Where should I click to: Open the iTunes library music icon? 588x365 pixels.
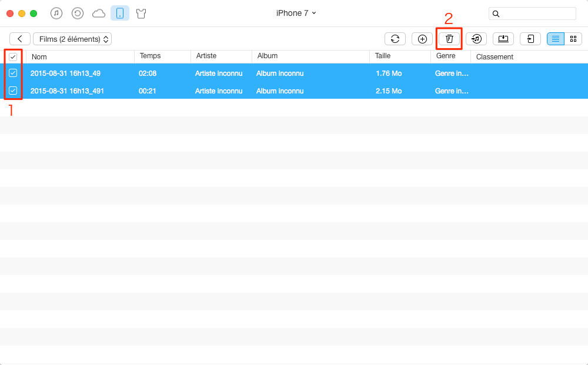point(56,14)
